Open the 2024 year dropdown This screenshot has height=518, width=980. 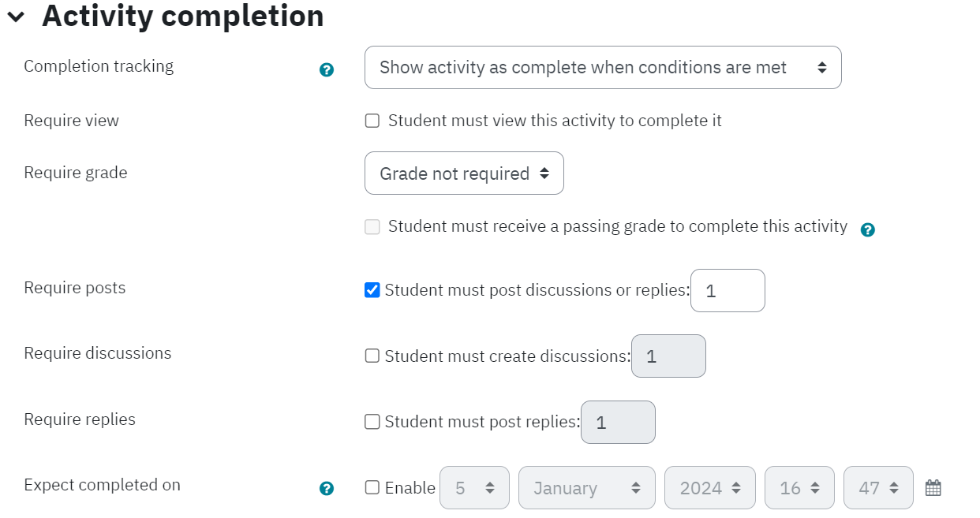pyautogui.click(x=710, y=488)
